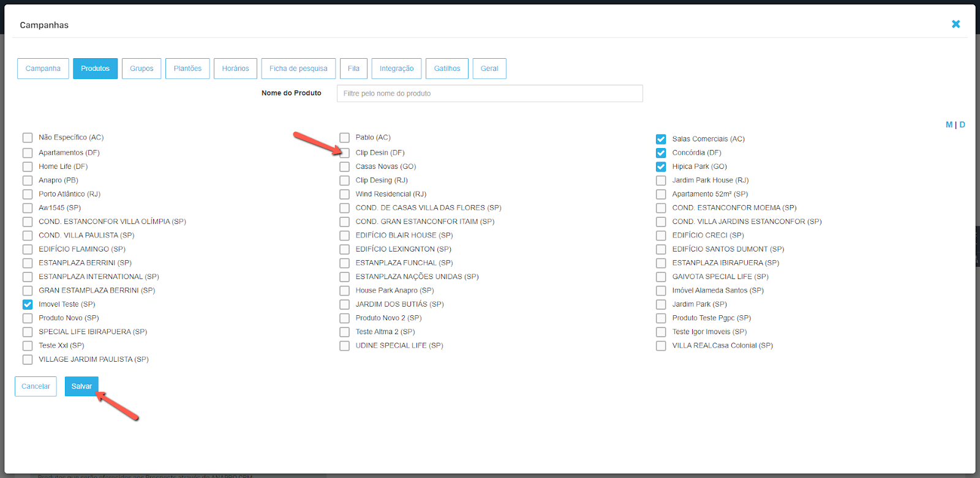Viewport: 980px width, 478px height.
Task: Go to the Plantões tab
Action: (x=187, y=69)
